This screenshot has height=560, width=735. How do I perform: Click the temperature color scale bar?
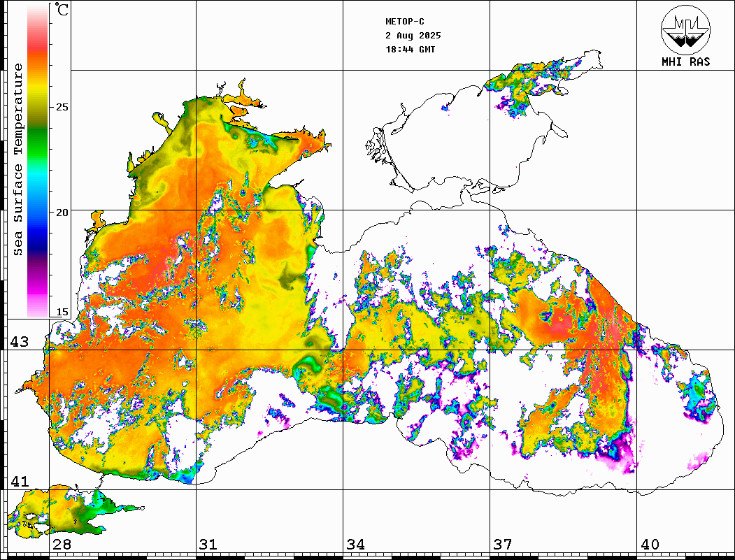pyautogui.click(x=38, y=161)
